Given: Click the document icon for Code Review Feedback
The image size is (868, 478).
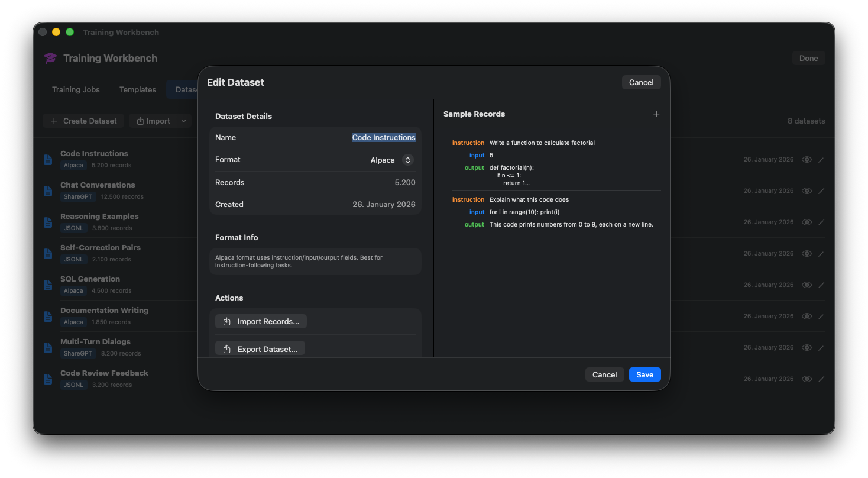Looking at the screenshot, I should point(48,379).
